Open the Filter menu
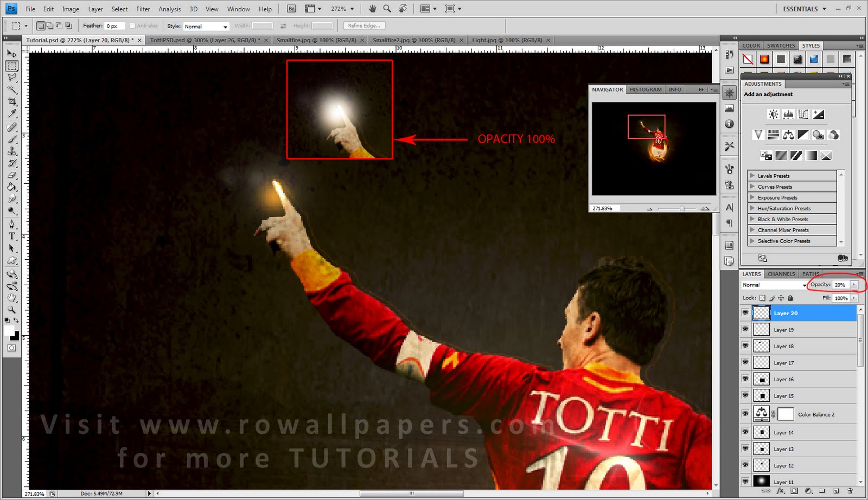 pos(143,9)
